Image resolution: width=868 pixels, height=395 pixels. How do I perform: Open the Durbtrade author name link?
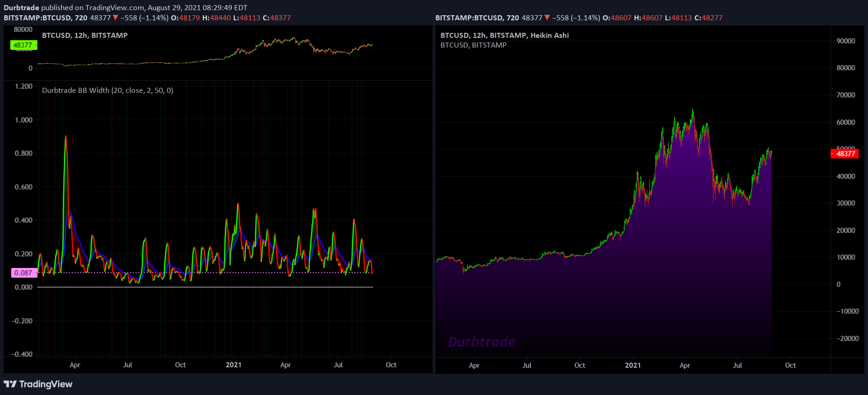click(x=21, y=7)
